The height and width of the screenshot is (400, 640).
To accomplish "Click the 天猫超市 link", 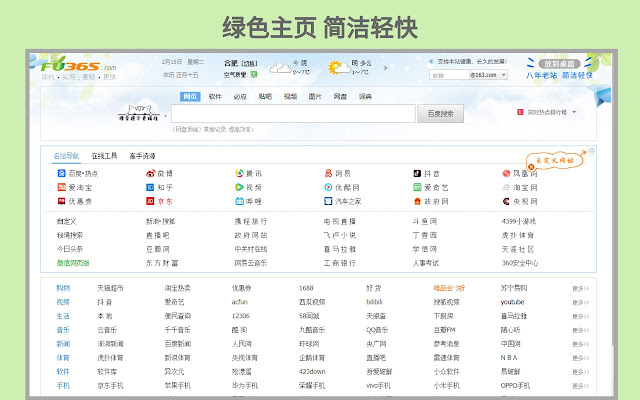I will point(110,288).
